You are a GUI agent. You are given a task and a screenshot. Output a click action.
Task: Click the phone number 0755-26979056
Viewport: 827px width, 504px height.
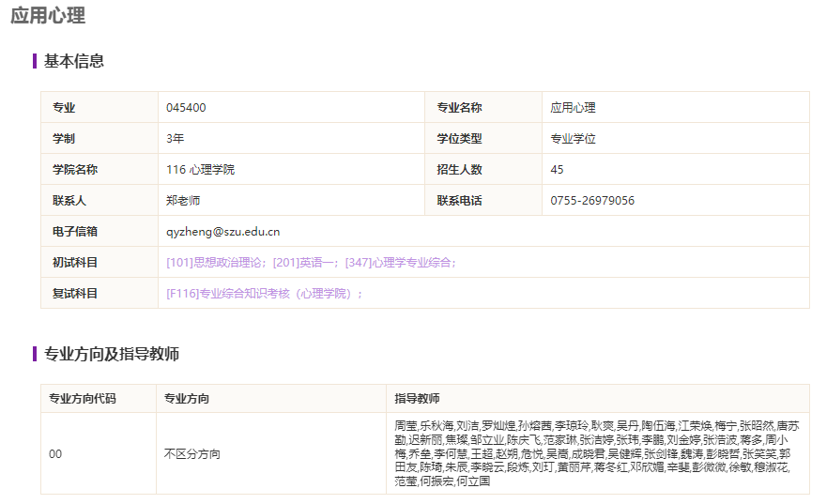(592, 201)
